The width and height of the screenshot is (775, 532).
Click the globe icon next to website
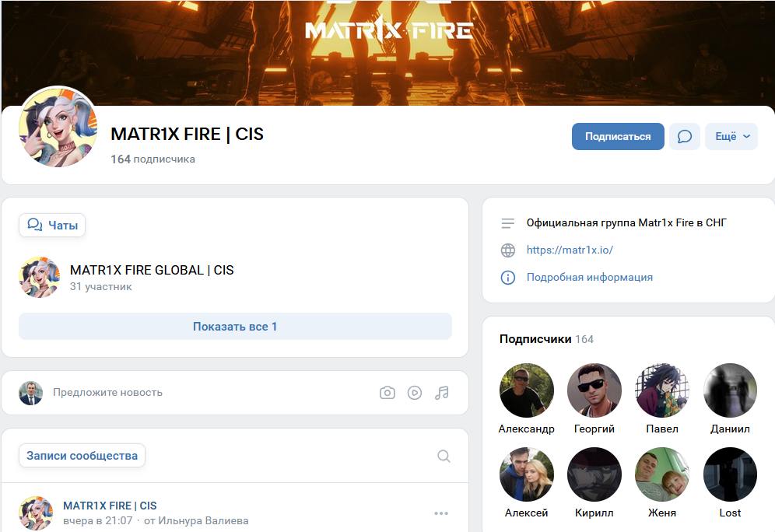(508, 250)
